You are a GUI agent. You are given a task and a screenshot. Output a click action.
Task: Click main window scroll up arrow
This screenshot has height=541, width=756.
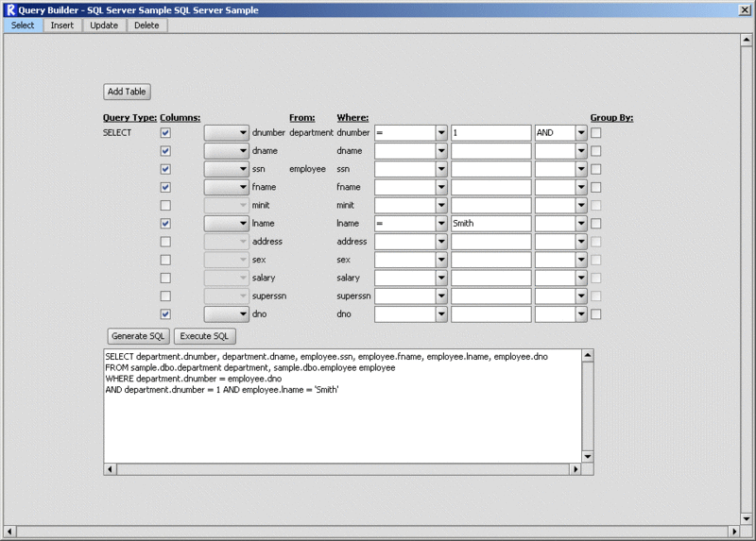click(x=746, y=40)
